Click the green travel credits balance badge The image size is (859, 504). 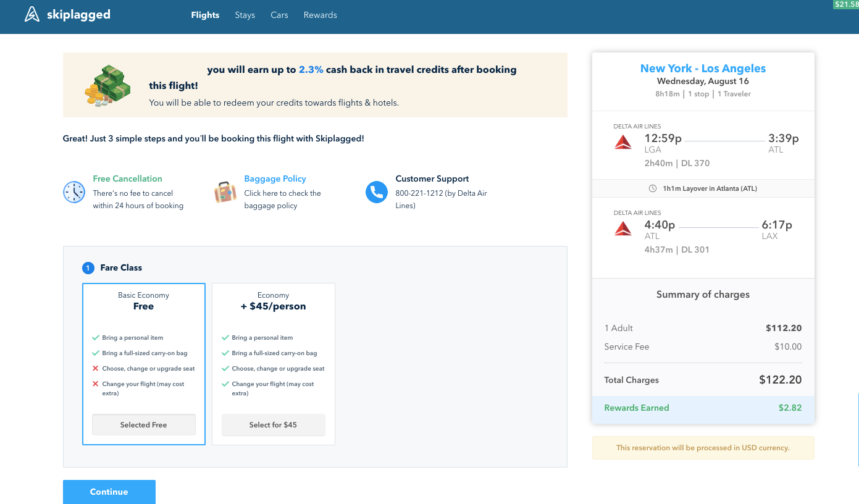click(845, 4)
